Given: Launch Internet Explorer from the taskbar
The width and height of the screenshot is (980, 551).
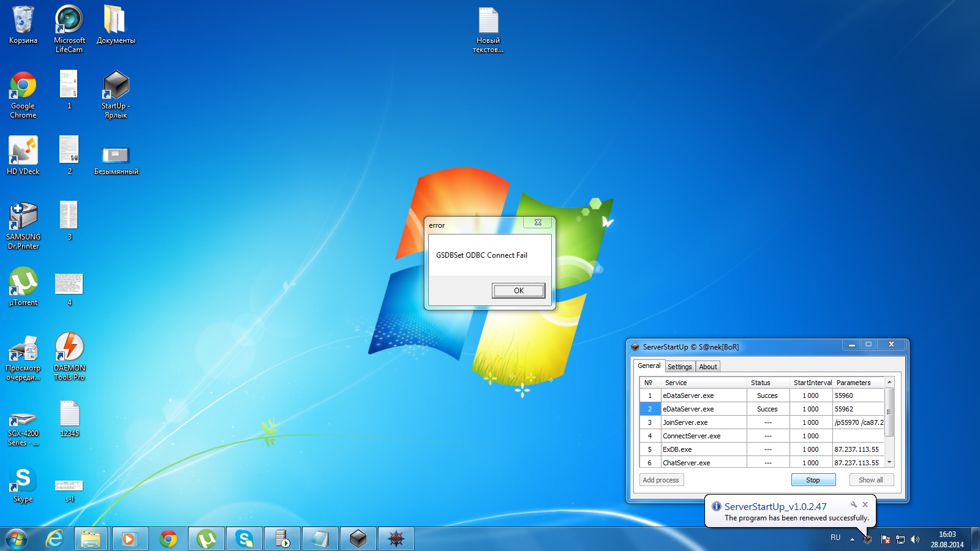Looking at the screenshot, I should coord(55,539).
